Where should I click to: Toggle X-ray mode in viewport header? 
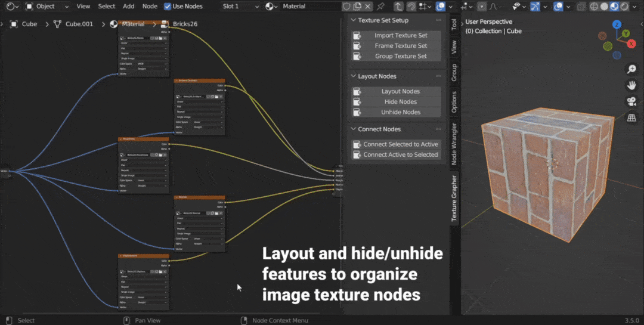(581, 6)
